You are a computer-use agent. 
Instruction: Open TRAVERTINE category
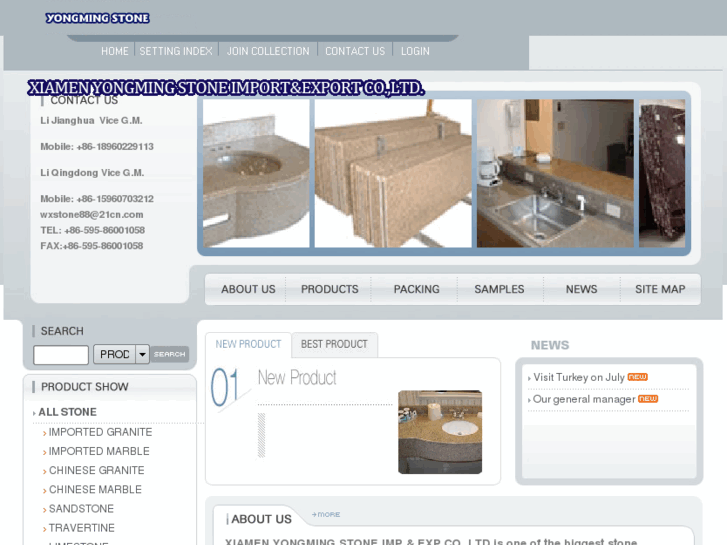click(82, 528)
